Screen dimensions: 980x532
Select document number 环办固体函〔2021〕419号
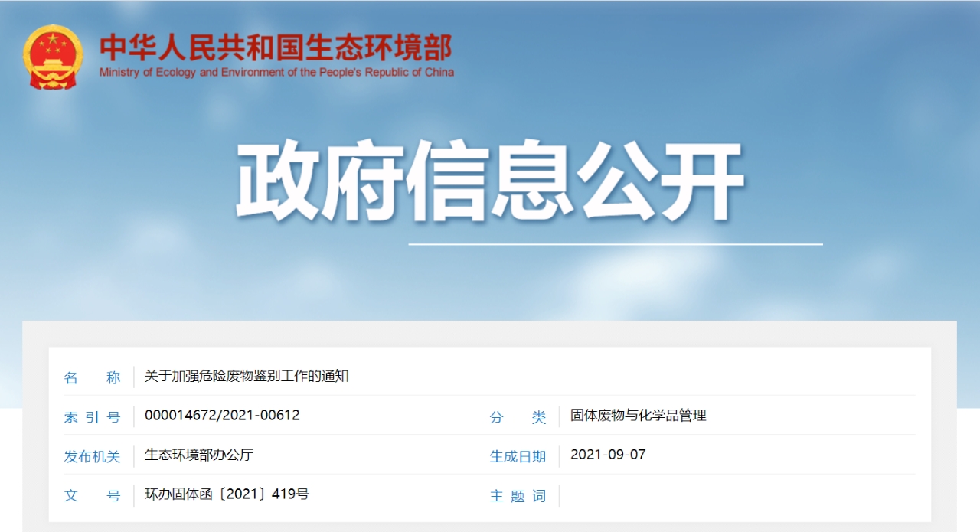click(227, 494)
